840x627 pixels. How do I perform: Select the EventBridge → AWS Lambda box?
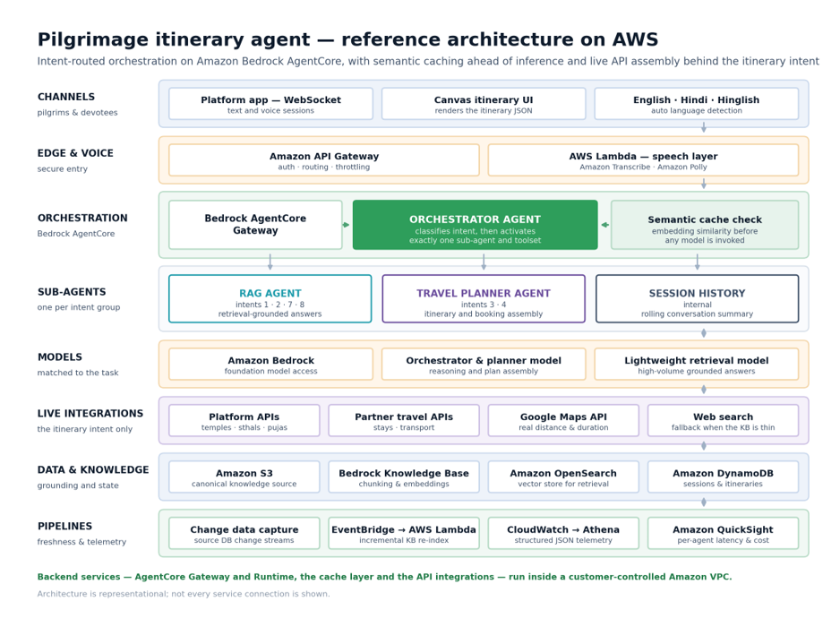(x=404, y=533)
